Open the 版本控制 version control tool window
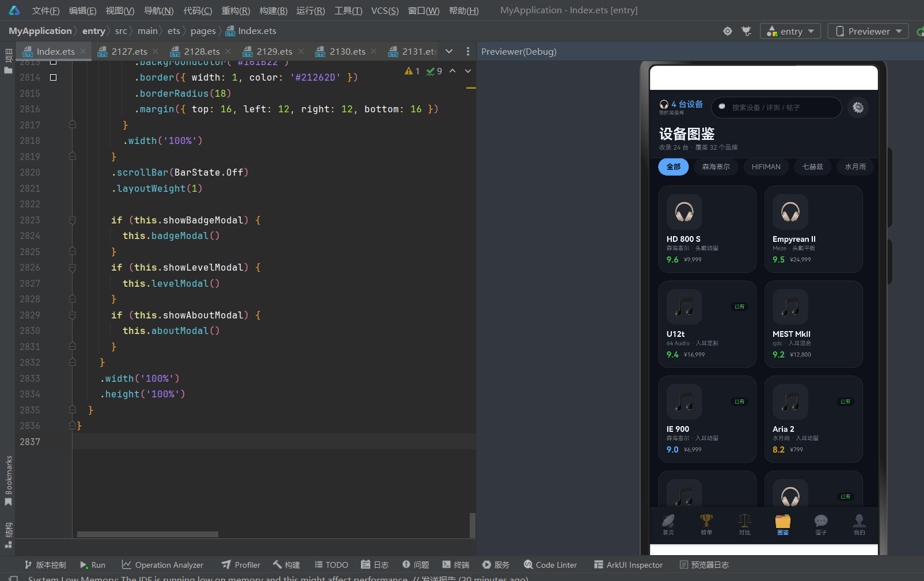Screen dimensions: 924x581 [x=45, y=565]
